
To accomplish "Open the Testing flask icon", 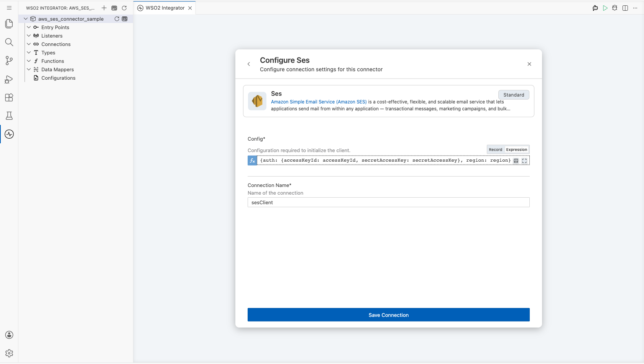I will pyautogui.click(x=9, y=116).
